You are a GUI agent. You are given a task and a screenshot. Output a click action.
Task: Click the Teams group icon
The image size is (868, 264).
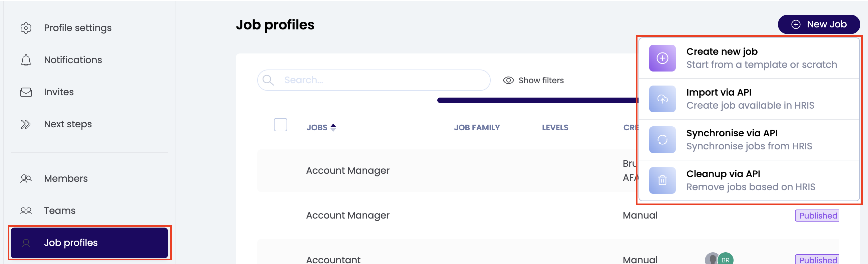point(26,211)
